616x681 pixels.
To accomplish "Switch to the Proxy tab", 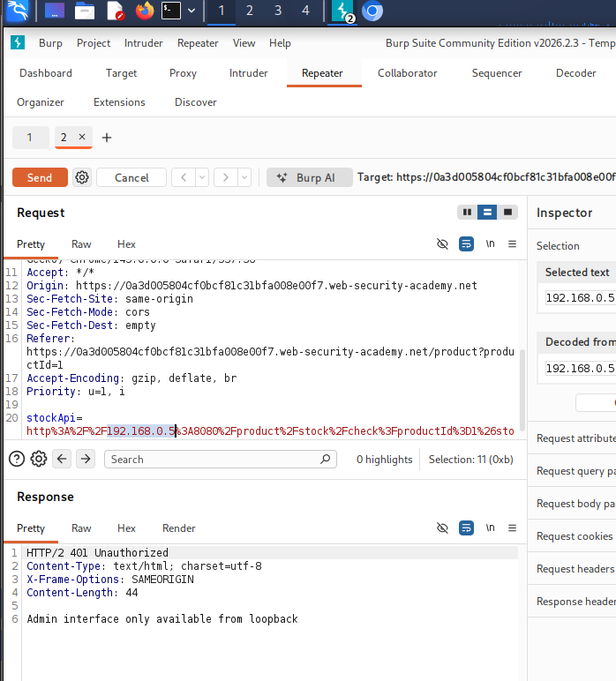I will [x=183, y=73].
